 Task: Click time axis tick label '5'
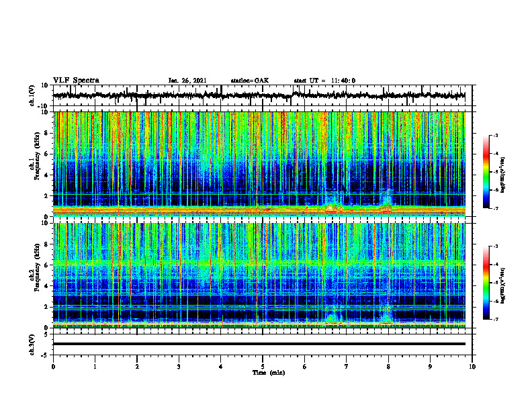263,367
